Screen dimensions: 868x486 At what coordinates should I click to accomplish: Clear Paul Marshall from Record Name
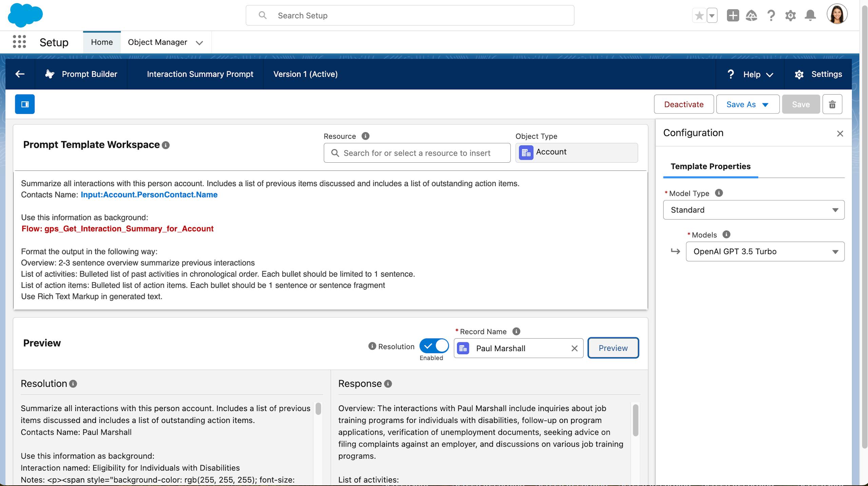pos(574,348)
